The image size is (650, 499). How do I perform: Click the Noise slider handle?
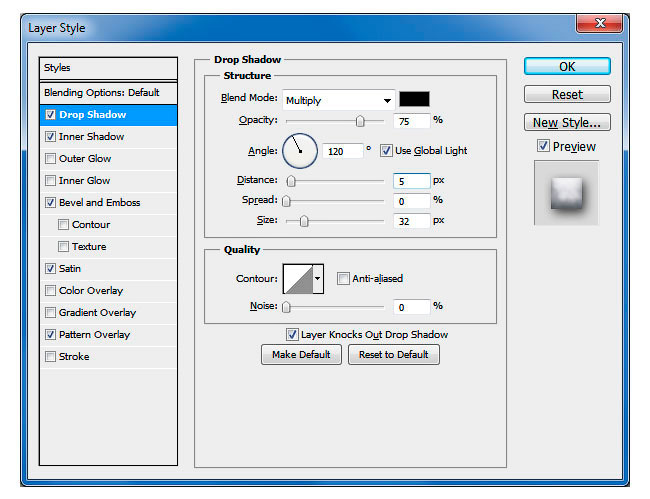[286, 307]
